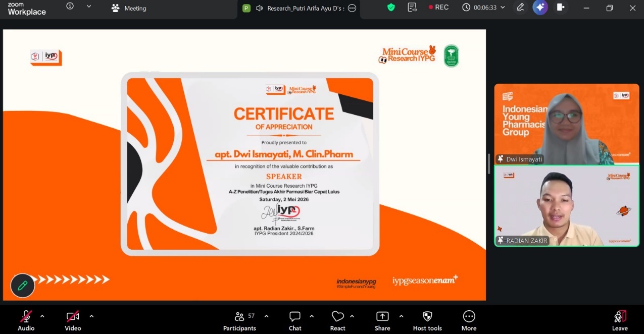Screen dimensions: 644x334
Task: Restore down the Zoom window
Action: tap(609, 8)
